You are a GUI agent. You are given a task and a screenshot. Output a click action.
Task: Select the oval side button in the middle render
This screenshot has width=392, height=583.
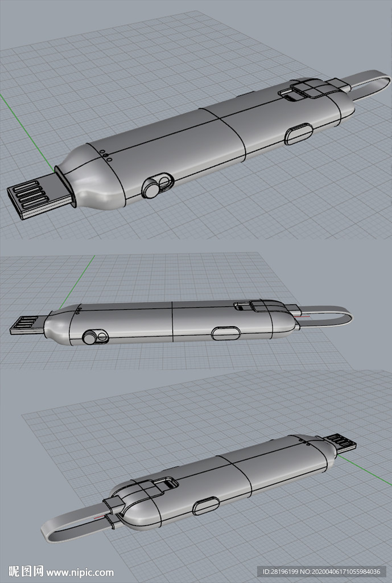click(x=226, y=333)
